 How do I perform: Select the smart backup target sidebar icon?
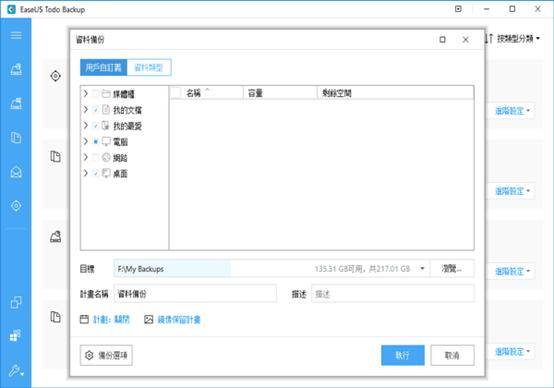coord(16,206)
